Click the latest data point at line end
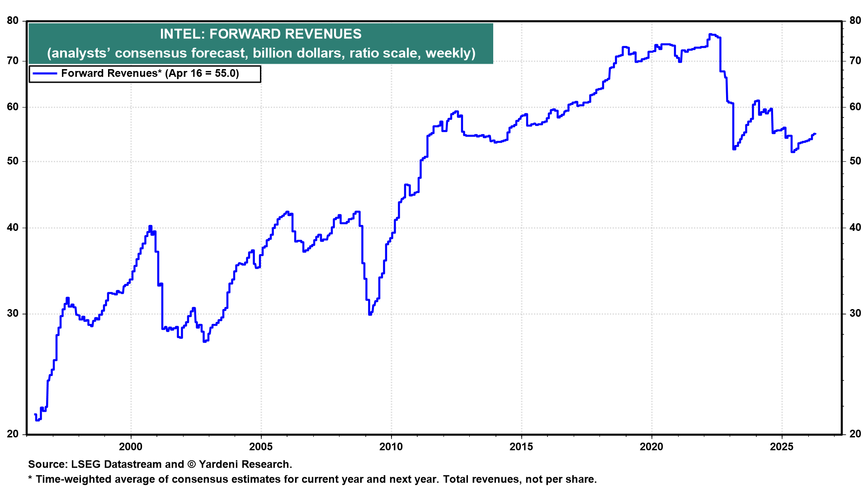This screenshot has width=868, height=488. tap(815, 134)
